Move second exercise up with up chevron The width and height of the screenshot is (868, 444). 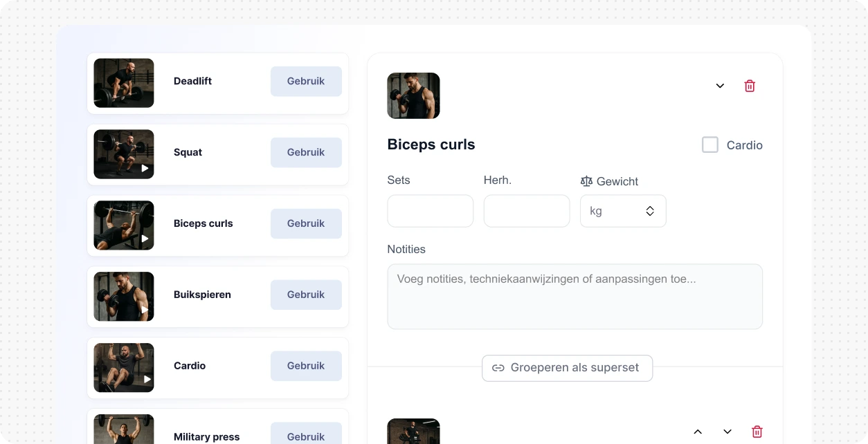pyautogui.click(x=698, y=432)
